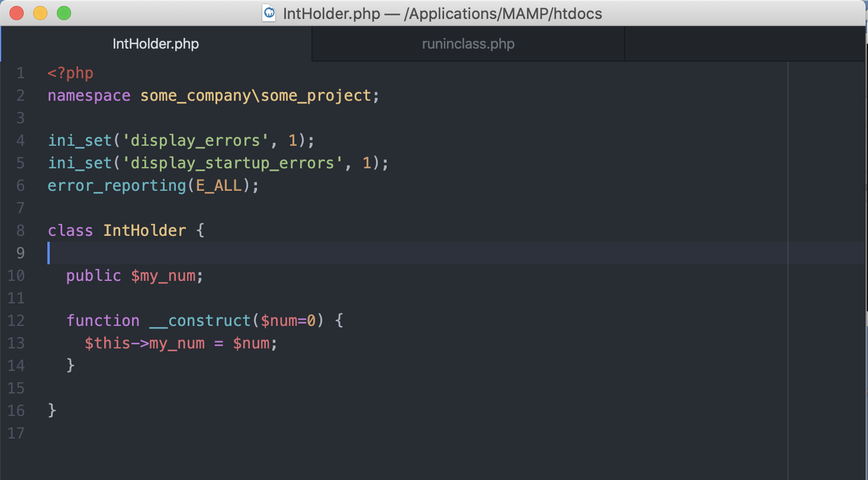Click the green fullscreen window button
868x480 pixels.
click(x=63, y=13)
